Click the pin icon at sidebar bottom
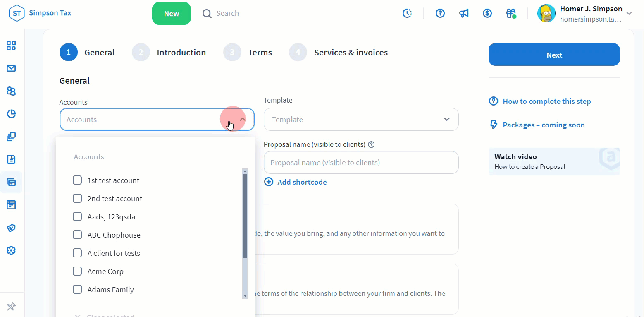644x317 pixels. pos(11,307)
